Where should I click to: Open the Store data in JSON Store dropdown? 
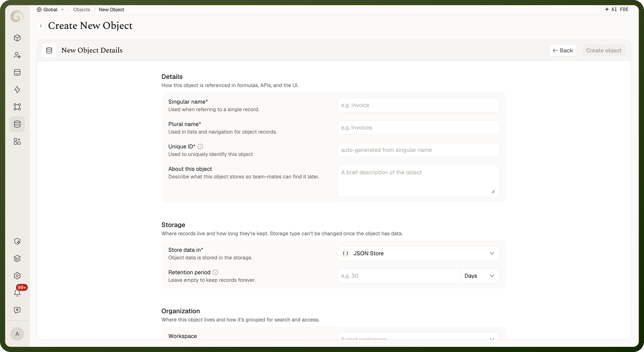coord(418,253)
